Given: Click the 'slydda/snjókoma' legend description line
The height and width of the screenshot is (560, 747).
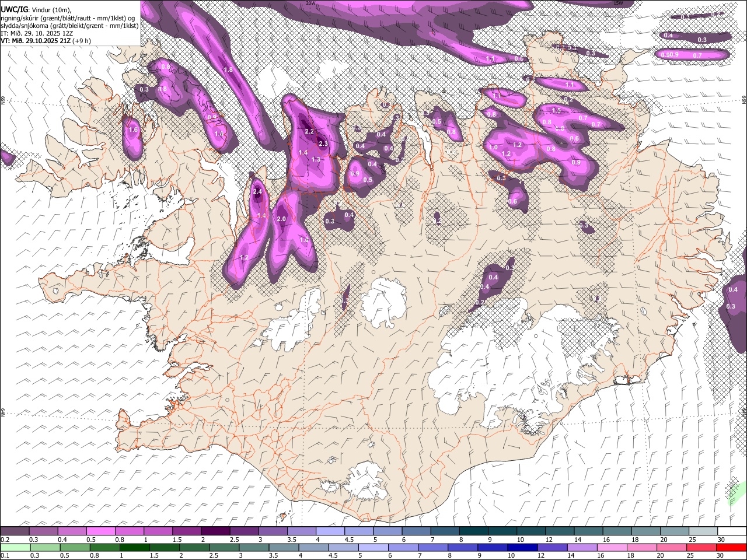Looking at the screenshot, I should click(69, 26).
